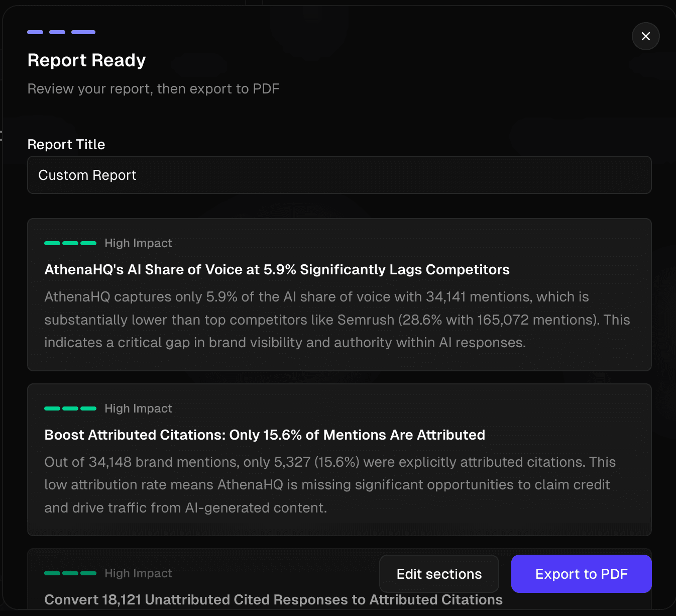
Task: Click the Report Title field label
Action: [x=66, y=145]
